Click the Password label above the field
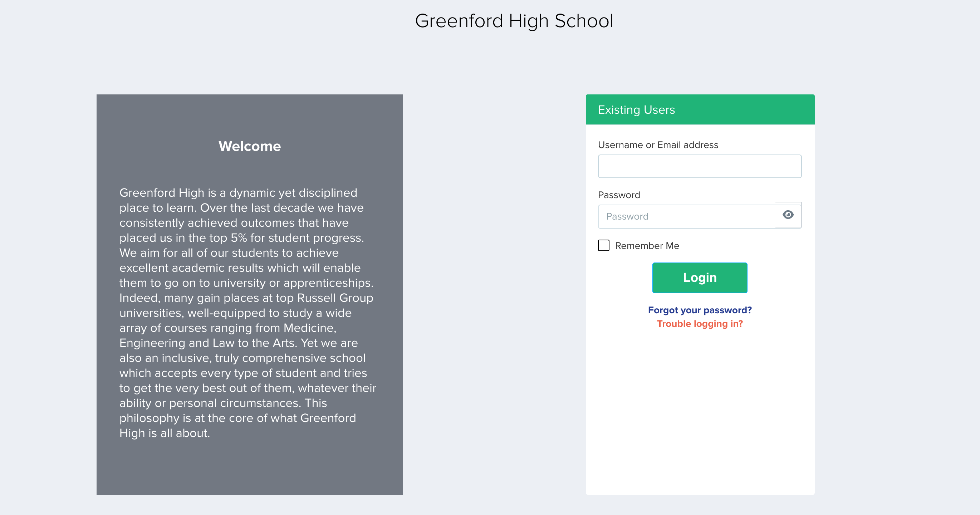The width and height of the screenshot is (980, 515). (x=619, y=195)
